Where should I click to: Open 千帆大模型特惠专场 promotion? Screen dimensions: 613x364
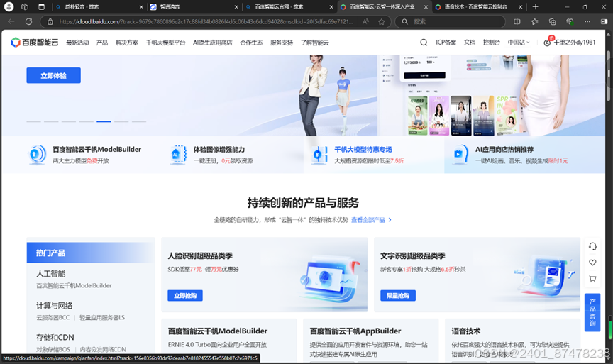363,149
